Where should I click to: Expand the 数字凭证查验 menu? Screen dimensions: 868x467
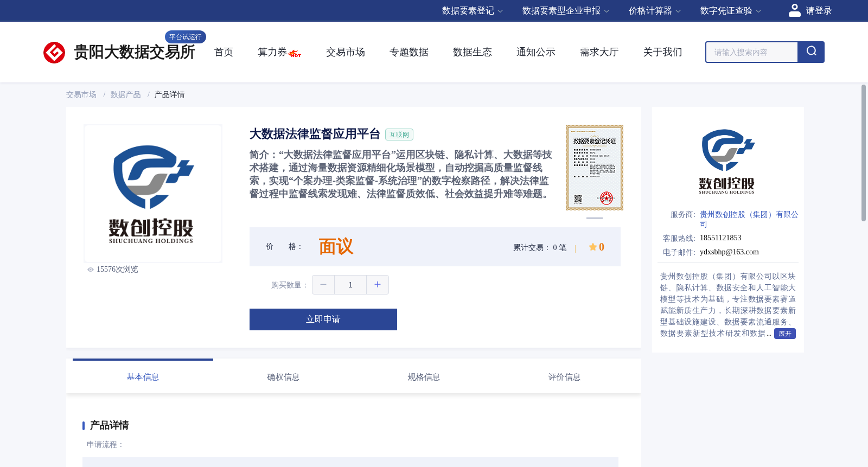point(731,11)
